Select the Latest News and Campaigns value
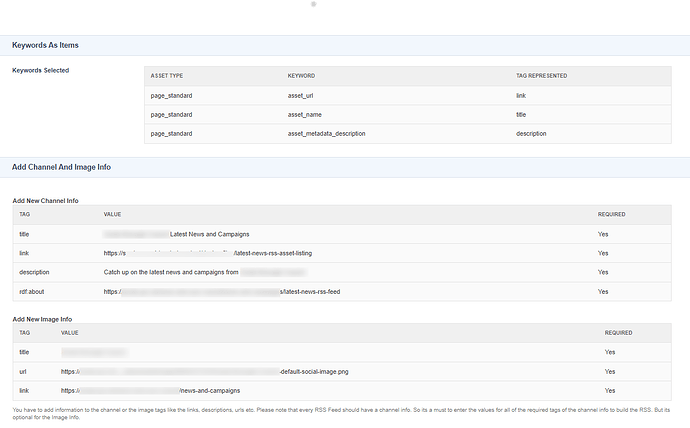Image resolution: width=690 pixels, height=428 pixels. 209,234
